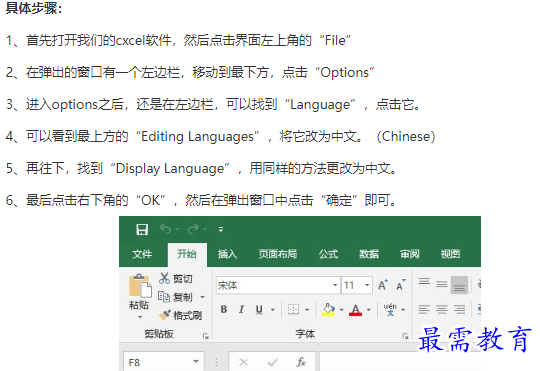Switch to the 页面布局 tab
This screenshot has height=371, width=540.
[x=278, y=254]
